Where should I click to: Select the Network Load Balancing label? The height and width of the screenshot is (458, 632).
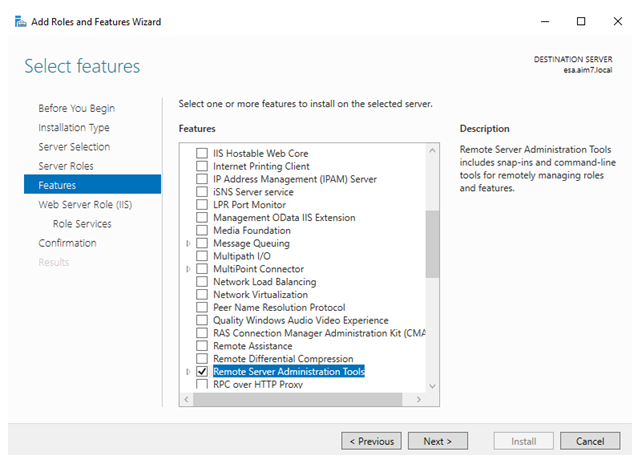[264, 282]
